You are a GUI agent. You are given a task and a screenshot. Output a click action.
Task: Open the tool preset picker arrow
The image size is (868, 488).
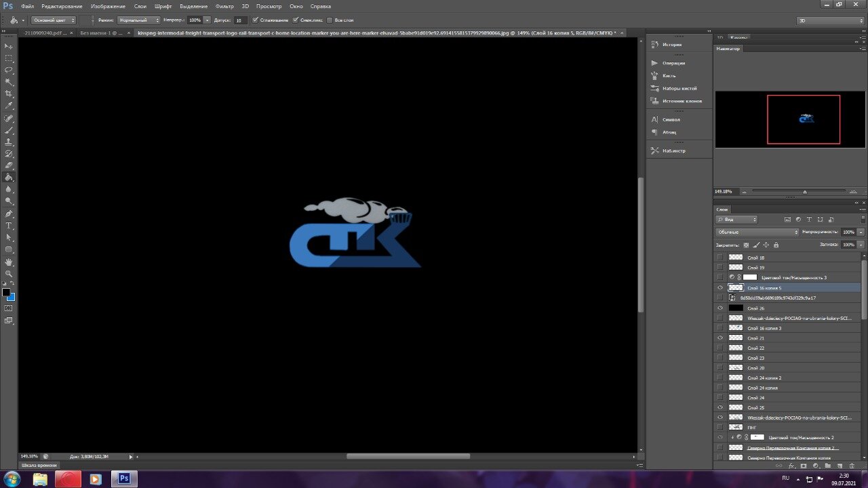pyautogui.click(x=22, y=20)
